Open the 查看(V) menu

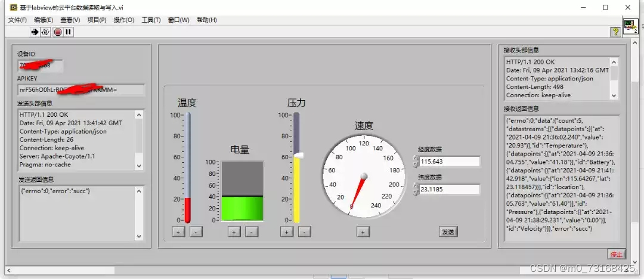point(70,20)
